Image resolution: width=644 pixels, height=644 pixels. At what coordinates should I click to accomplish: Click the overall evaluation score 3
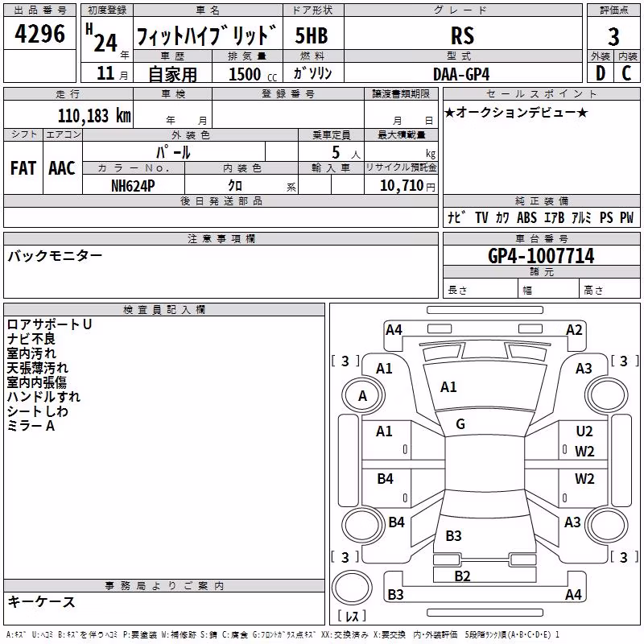613,37
